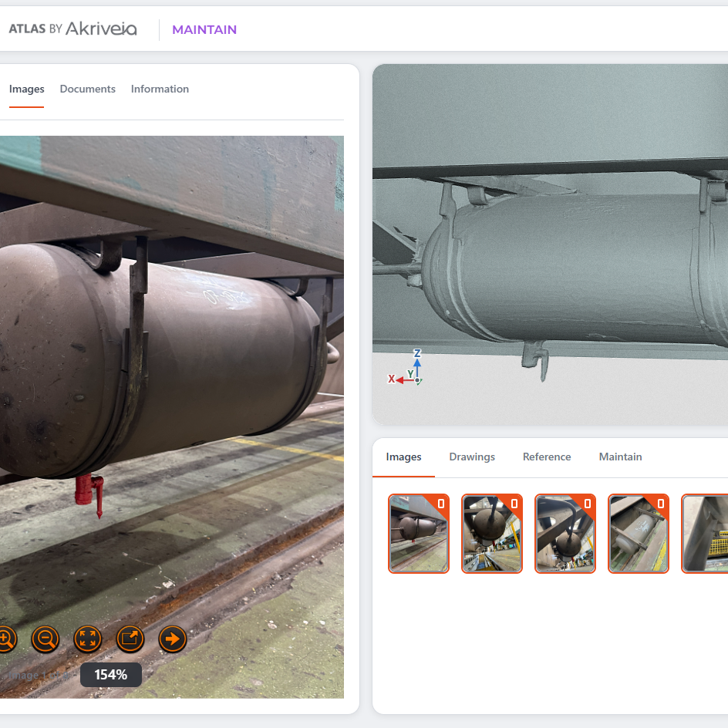Click the MAINTAIN header link

point(204,30)
